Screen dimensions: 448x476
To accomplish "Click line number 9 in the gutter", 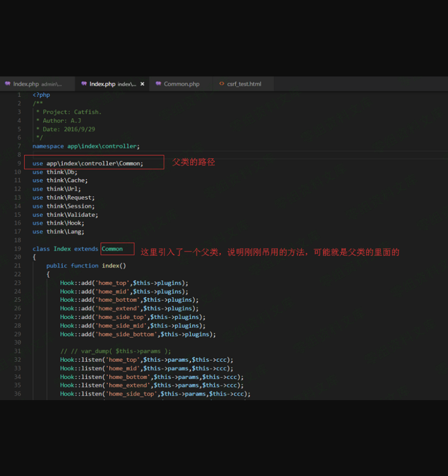I will coord(19,163).
